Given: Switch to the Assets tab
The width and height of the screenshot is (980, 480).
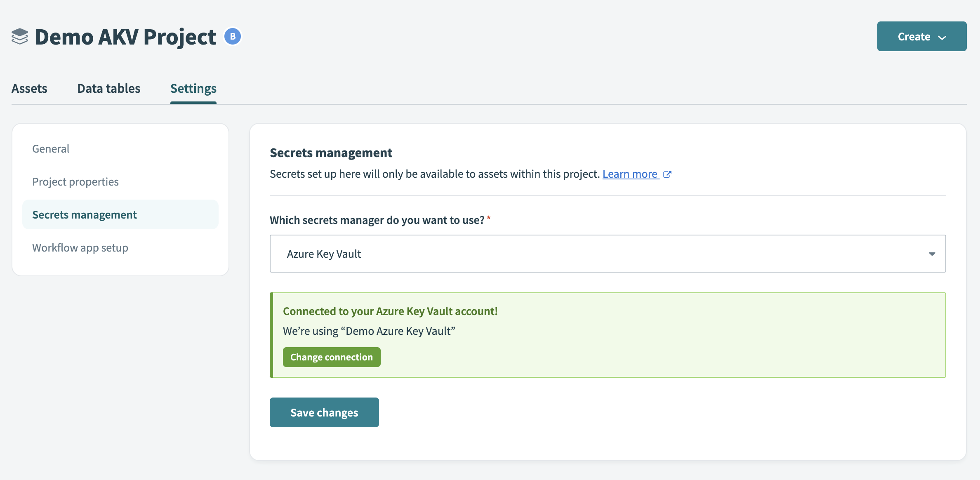Looking at the screenshot, I should [x=29, y=89].
